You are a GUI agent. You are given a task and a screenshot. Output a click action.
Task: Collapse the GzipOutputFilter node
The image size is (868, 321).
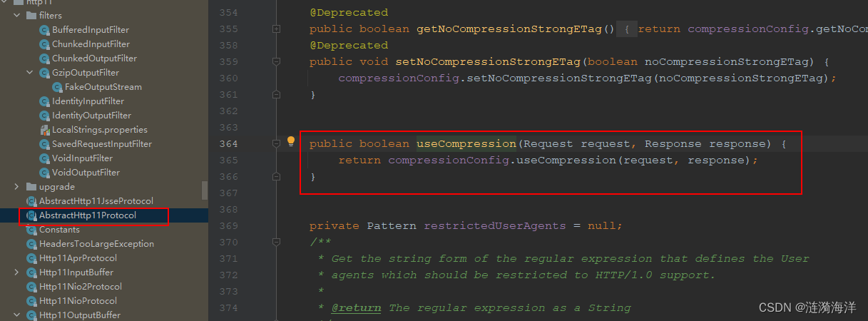30,73
